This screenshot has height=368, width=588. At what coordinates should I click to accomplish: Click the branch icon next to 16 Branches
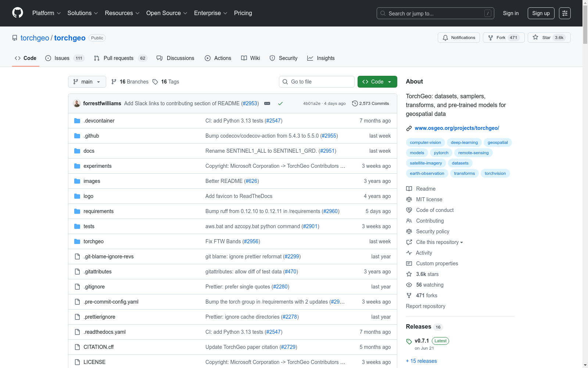[x=114, y=82]
